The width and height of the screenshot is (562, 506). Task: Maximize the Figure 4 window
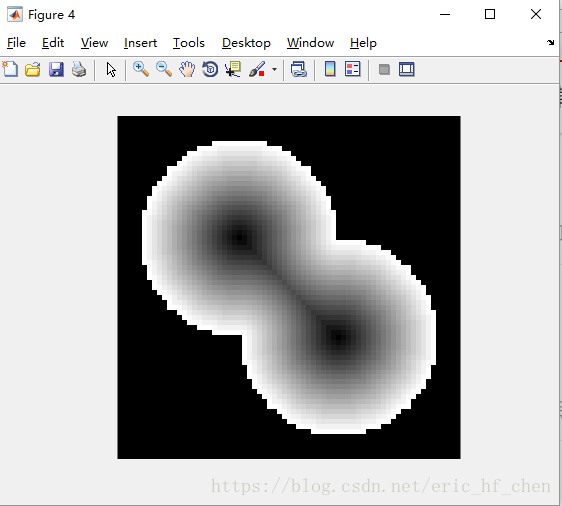point(490,14)
